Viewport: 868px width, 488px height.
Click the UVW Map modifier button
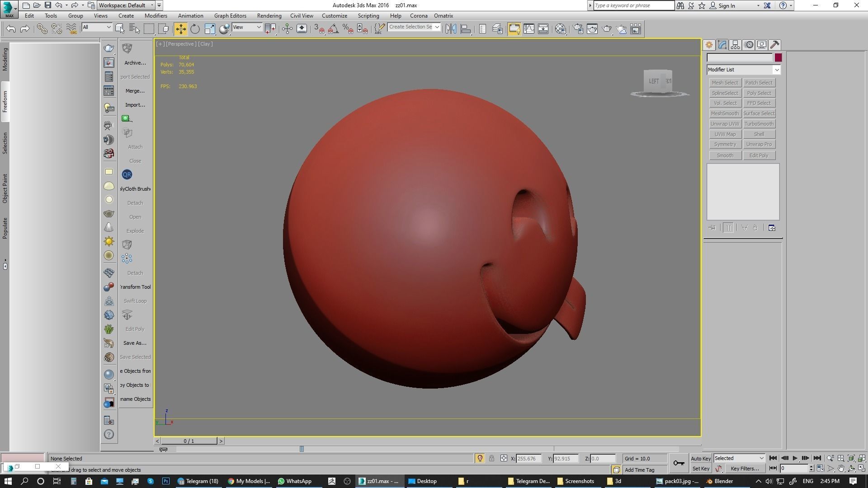(x=725, y=134)
